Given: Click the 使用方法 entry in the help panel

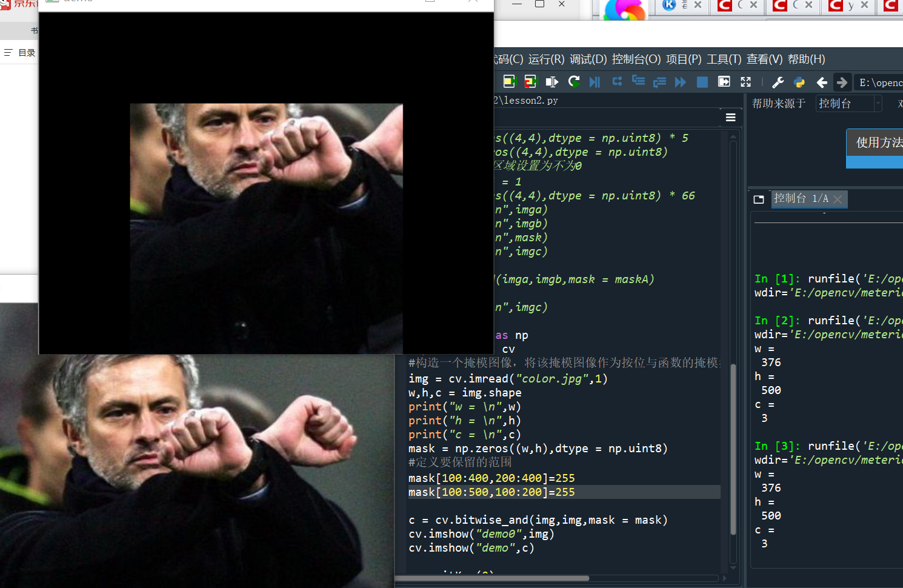Looking at the screenshot, I should point(875,142).
